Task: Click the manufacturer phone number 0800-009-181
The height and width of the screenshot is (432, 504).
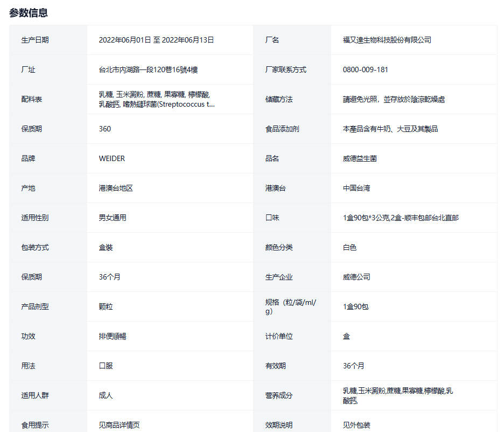Action: (x=365, y=69)
